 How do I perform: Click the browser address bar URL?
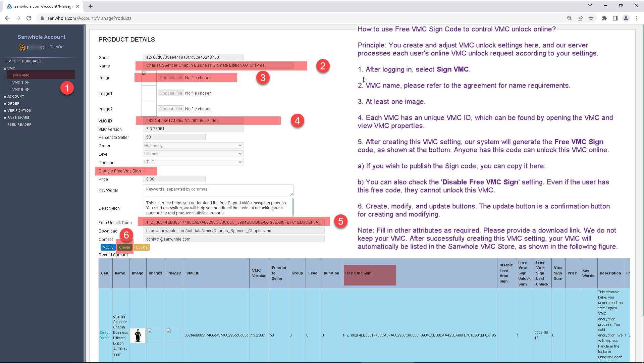pos(89,18)
